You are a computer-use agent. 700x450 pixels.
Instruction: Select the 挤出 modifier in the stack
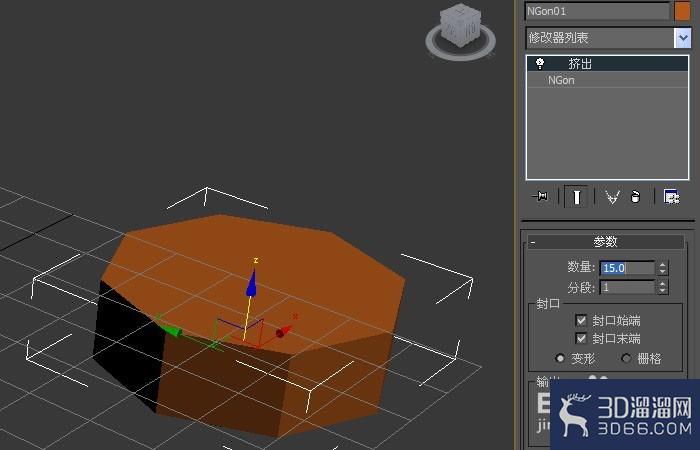tap(608, 63)
